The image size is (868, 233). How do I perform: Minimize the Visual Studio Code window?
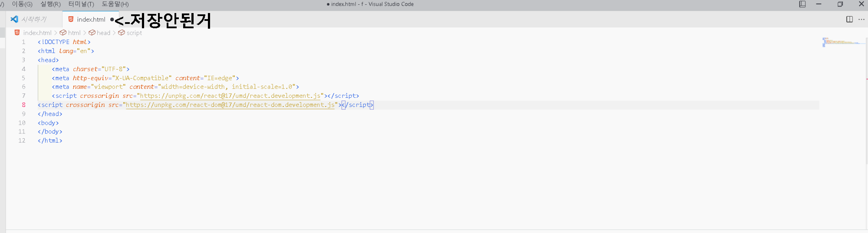click(x=819, y=4)
